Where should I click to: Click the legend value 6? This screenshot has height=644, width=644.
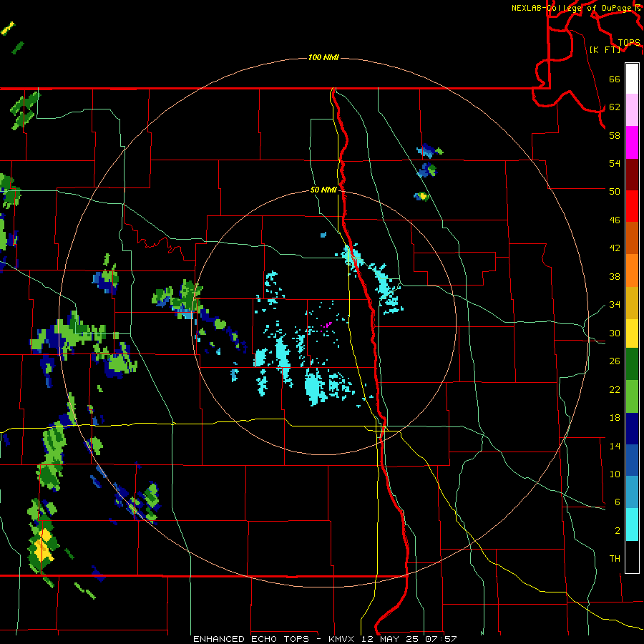(617, 502)
